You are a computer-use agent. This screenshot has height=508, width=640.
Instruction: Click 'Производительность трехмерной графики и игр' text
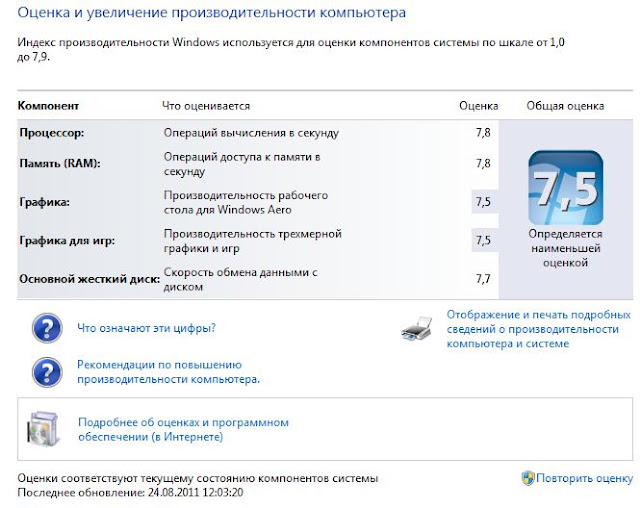click(x=252, y=241)
